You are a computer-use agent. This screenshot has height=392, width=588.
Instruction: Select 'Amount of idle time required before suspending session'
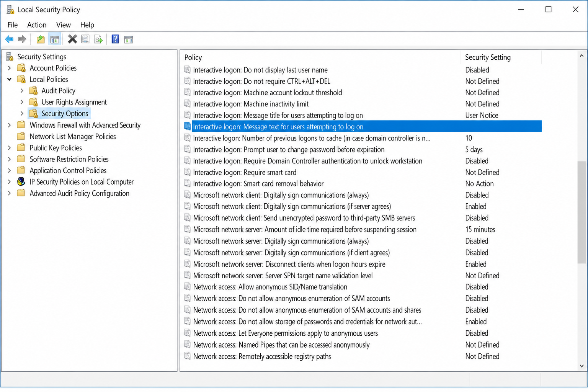[x=305, y=229]
